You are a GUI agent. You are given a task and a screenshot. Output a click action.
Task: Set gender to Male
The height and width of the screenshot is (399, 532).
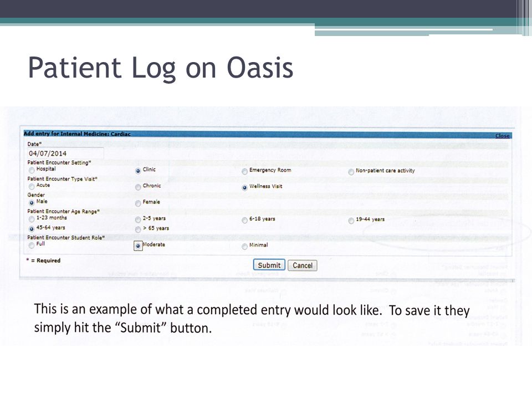(32, 203)
